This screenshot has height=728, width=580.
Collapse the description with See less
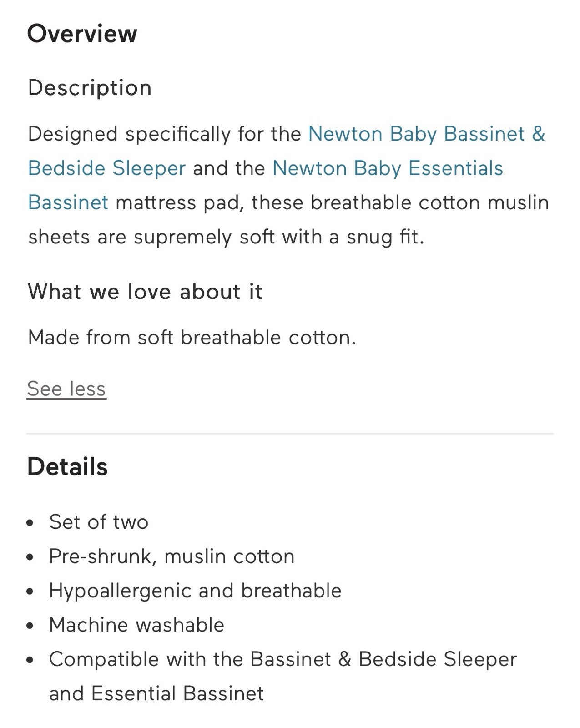pyautogui.click(x=66, y=389)
